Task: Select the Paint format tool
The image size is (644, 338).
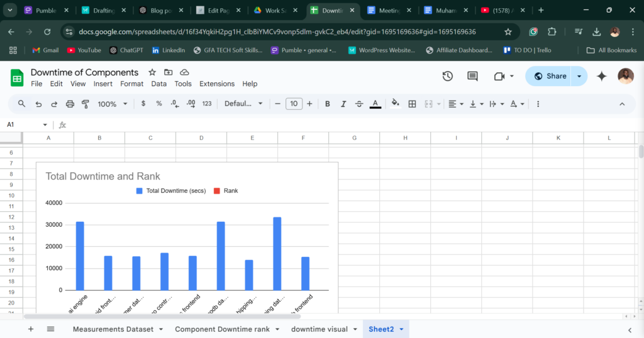Action: point(86,104)
